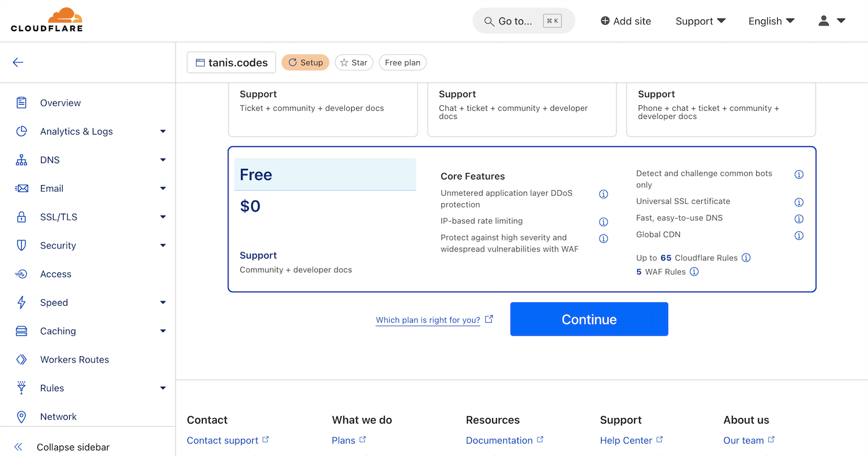Click the info icon beside Universal SSL certificate
The width and height of the screenshot is (868, 456).
[799, 202]
